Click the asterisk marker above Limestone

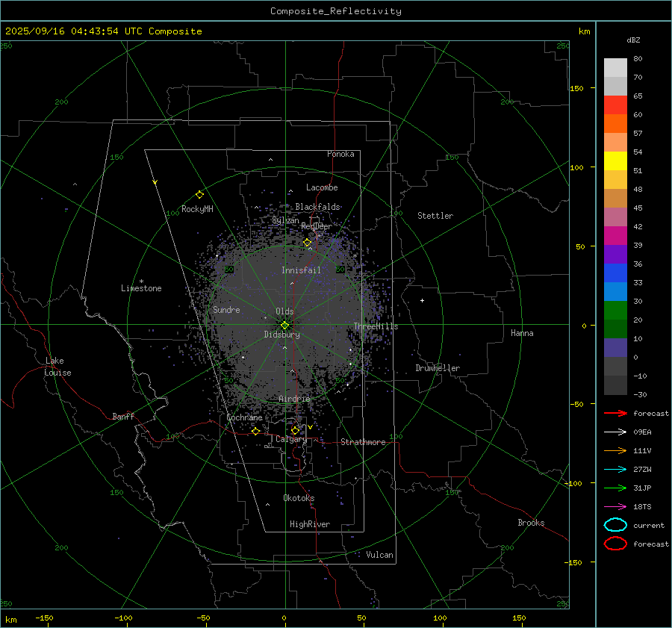coord(141,282)
